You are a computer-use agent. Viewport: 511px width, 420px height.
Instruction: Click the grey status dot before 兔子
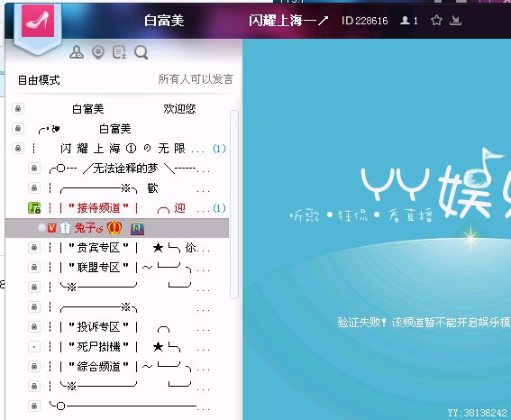[x=41, y=227]
